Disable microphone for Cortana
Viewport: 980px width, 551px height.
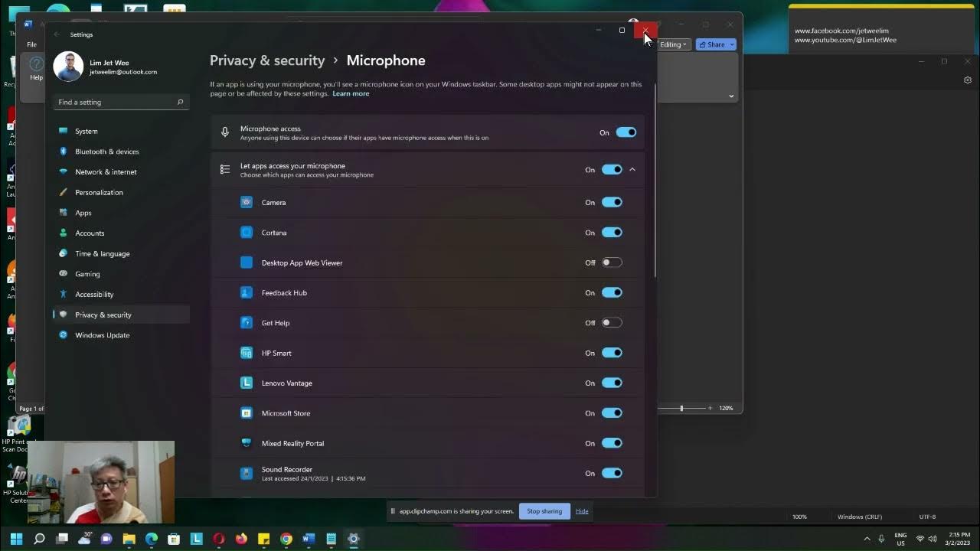[x=612, y=232]
